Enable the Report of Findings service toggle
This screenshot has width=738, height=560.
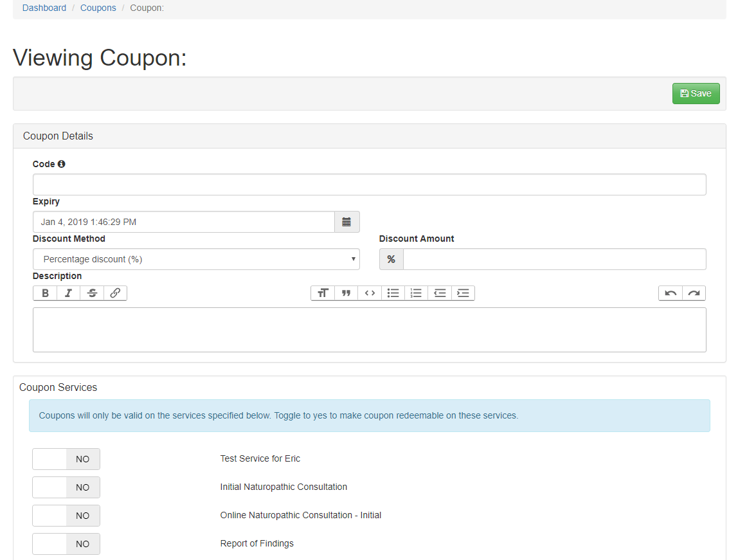tap(66, 543)
